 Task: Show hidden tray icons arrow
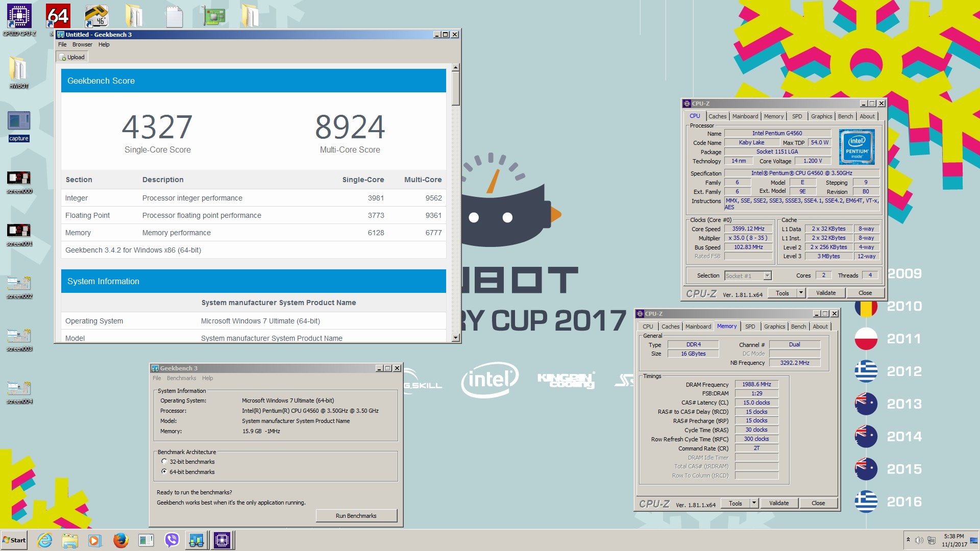pos(908,540)
